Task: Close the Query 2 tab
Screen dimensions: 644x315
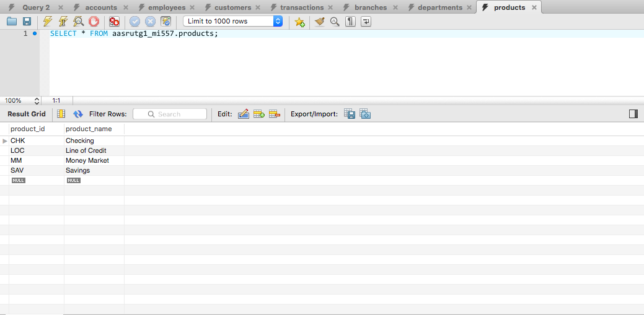Action: coord(61,7)
